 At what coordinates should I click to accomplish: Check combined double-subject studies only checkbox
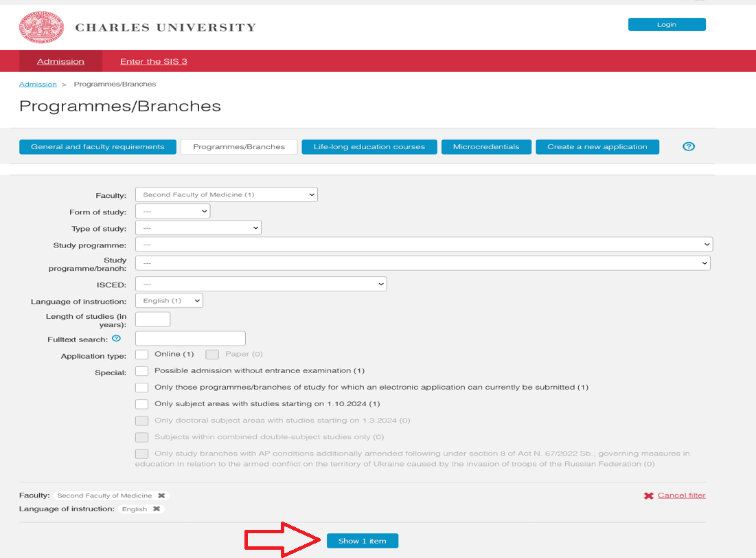[x=141, y=437]
